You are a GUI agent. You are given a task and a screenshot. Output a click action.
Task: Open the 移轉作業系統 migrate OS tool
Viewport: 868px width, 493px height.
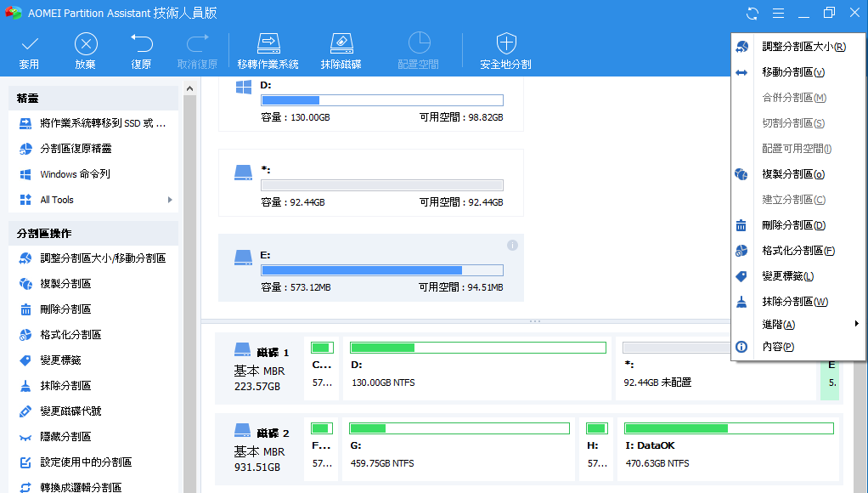pyautogui.click(x=268, y=51)
